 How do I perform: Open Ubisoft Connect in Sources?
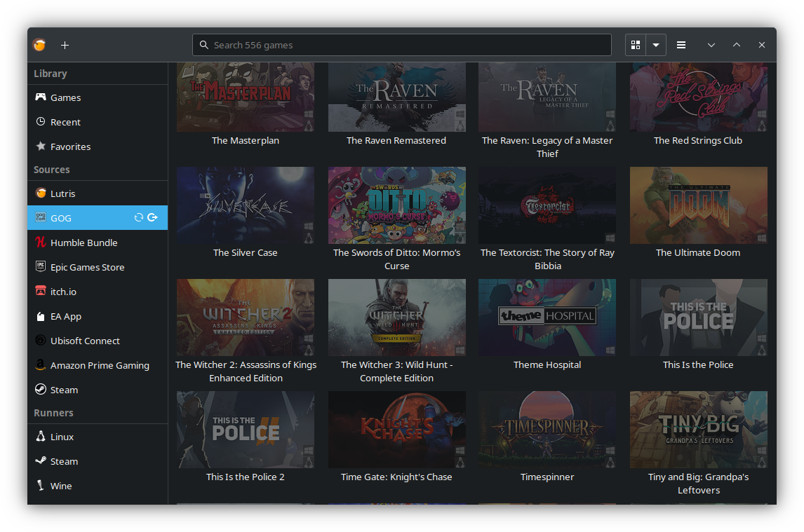tap(85, 341)
